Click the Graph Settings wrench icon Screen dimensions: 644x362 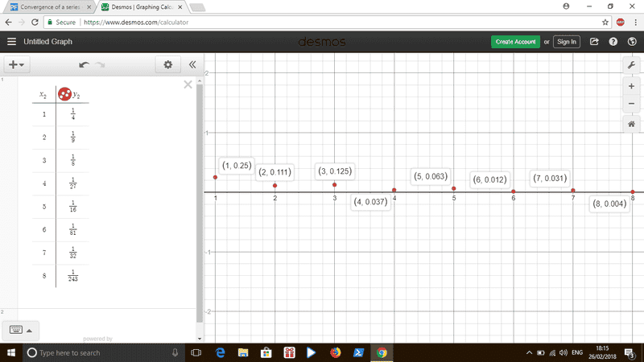632,64
